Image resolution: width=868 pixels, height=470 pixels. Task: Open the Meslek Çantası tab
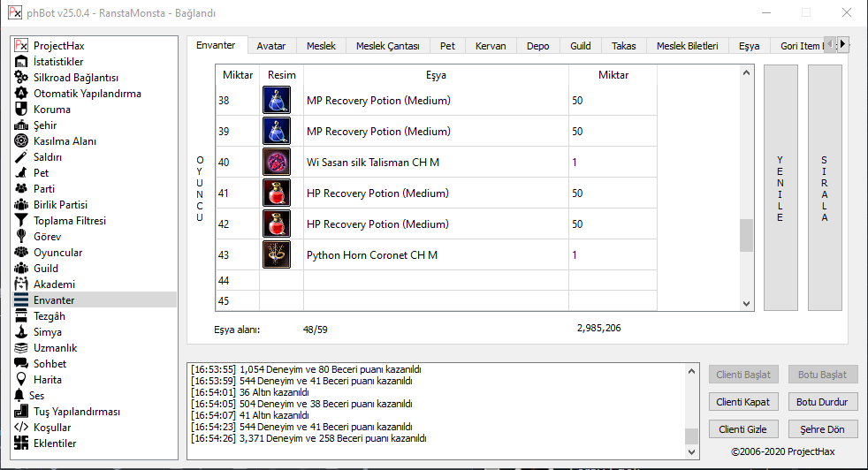387,46
